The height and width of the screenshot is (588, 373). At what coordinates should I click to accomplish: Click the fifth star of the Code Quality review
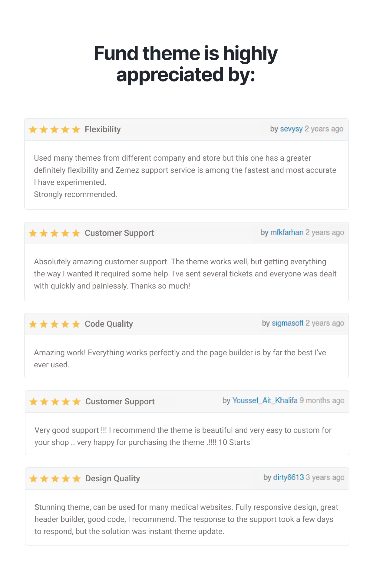click(x=76, y=324)
